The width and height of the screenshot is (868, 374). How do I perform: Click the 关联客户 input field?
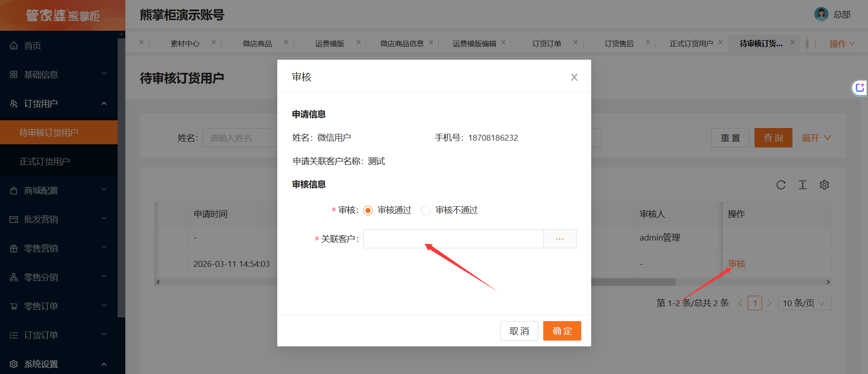(x=453, y=239)
